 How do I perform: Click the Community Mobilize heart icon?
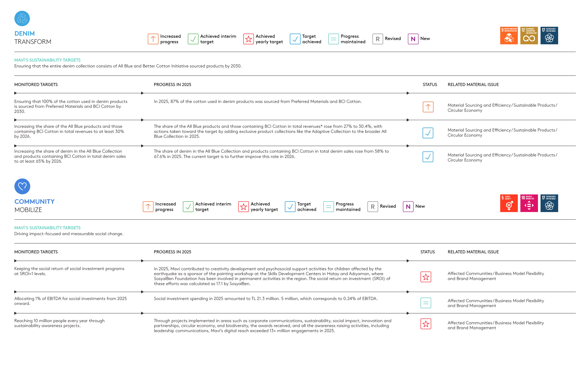point(22,186)
